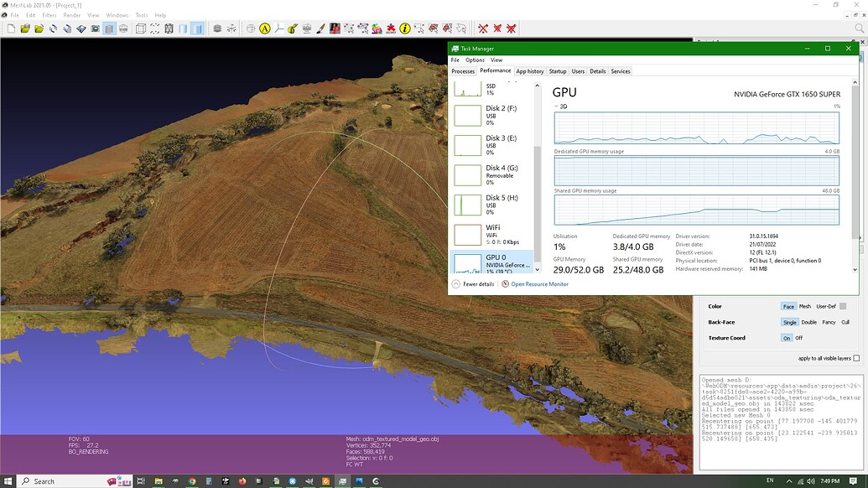
Task: Open a mesh file using the folder icon
Action: tap(39, 29)
